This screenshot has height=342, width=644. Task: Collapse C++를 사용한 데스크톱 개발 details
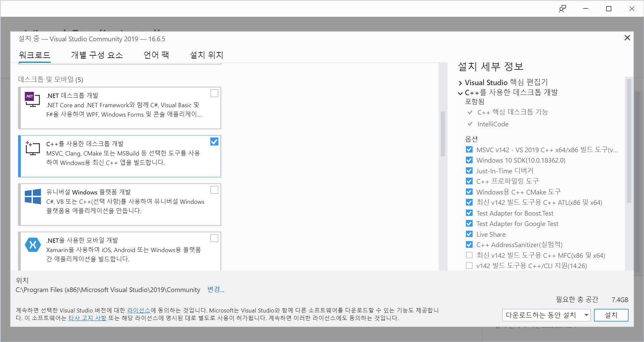tap(460, 93)
